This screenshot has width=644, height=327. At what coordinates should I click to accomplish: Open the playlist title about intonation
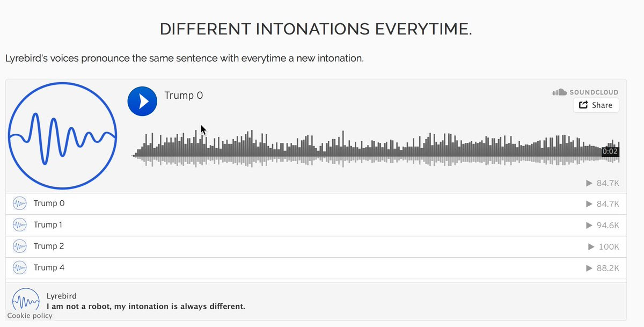pos(146,307)
